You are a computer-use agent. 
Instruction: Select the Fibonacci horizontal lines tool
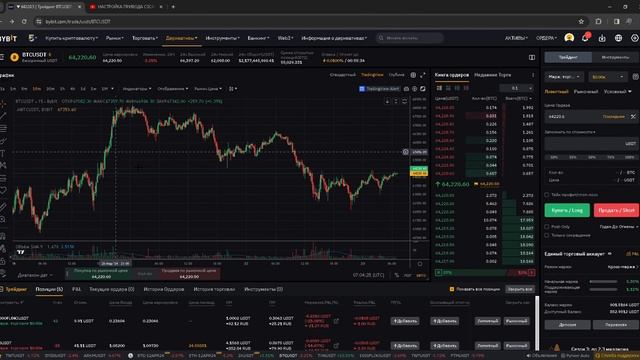pyautogui.click(x=3, y=129)
